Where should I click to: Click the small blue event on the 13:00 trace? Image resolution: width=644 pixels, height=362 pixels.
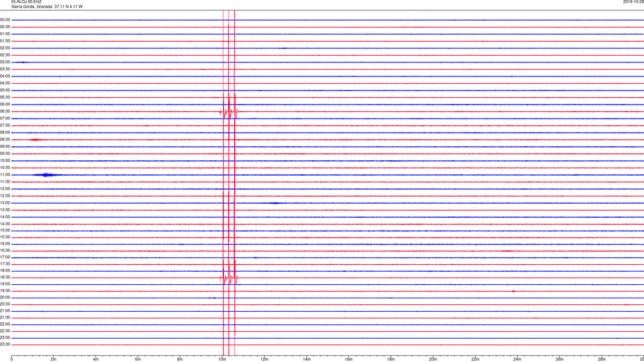point(274,202)
